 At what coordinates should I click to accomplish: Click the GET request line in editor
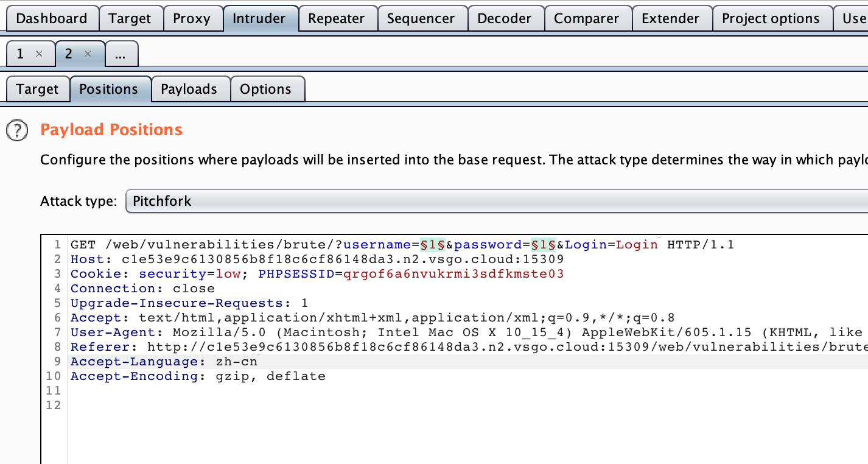[402, 245]
